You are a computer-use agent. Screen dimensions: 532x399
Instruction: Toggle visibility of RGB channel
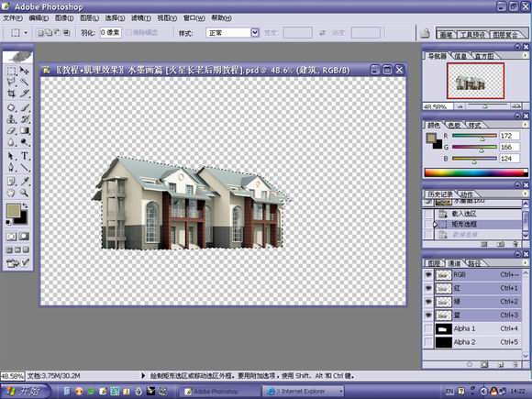coord(428,274)
